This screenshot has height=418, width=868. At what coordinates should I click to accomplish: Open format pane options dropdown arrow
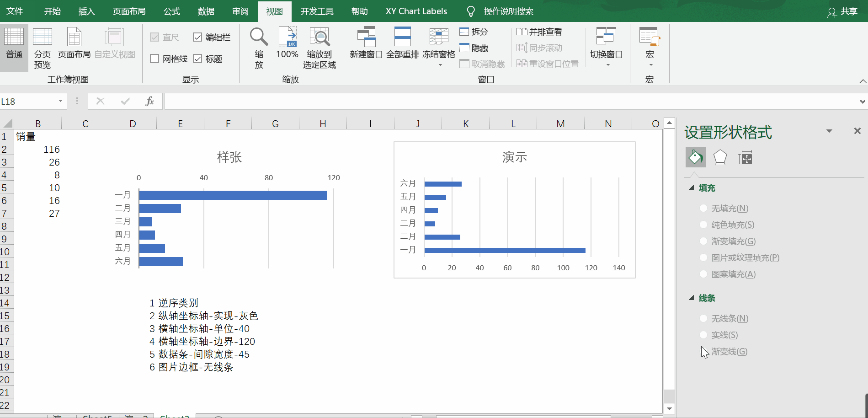click(829, 131)
